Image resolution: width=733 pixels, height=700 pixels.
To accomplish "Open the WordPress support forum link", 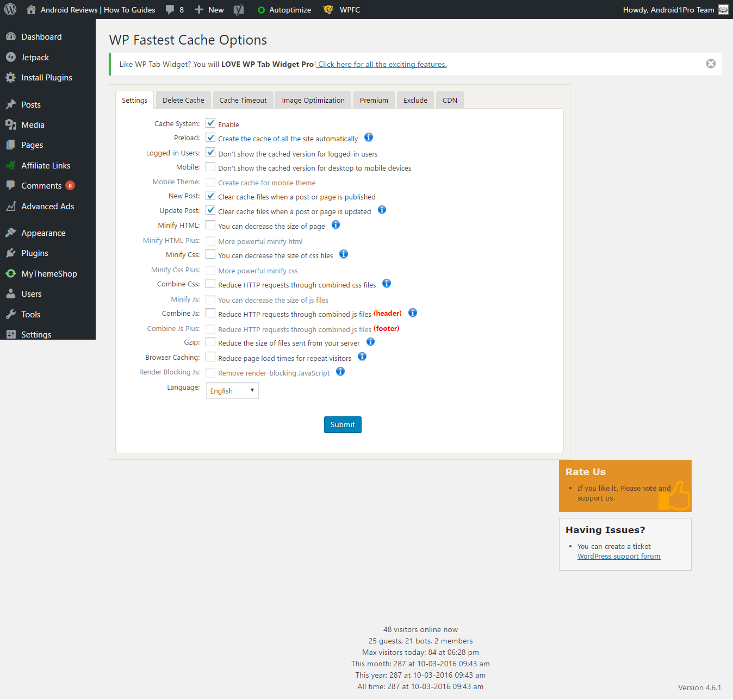I will pos(619,557).
